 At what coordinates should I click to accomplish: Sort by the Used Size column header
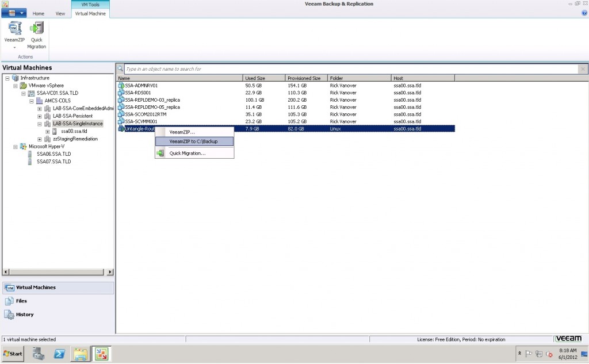coord(264,78)
